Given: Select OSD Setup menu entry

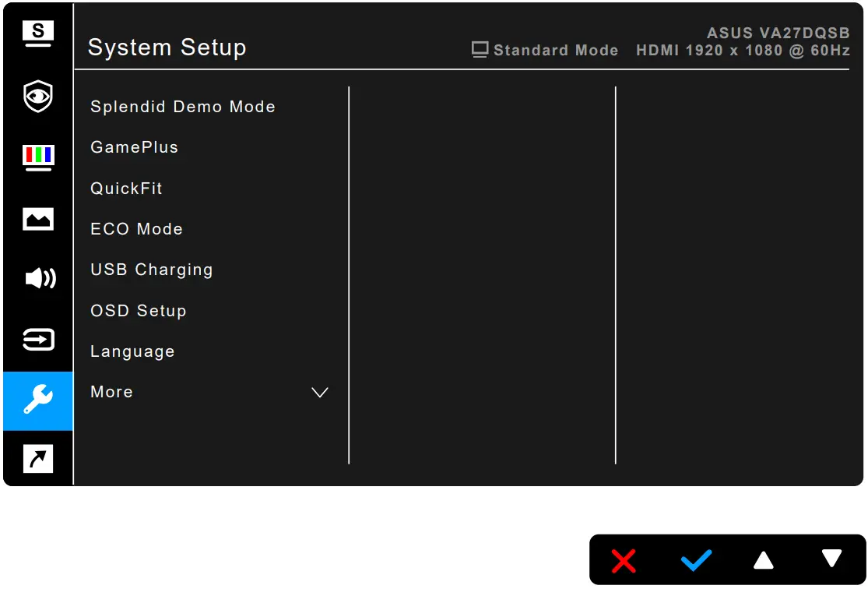Looking at the screenshot, I should [138, 310].
